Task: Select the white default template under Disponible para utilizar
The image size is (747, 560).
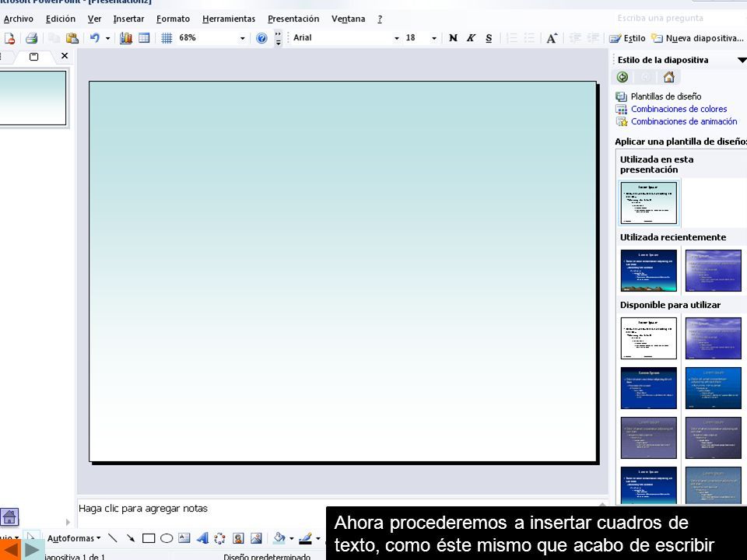Action: 649,338
